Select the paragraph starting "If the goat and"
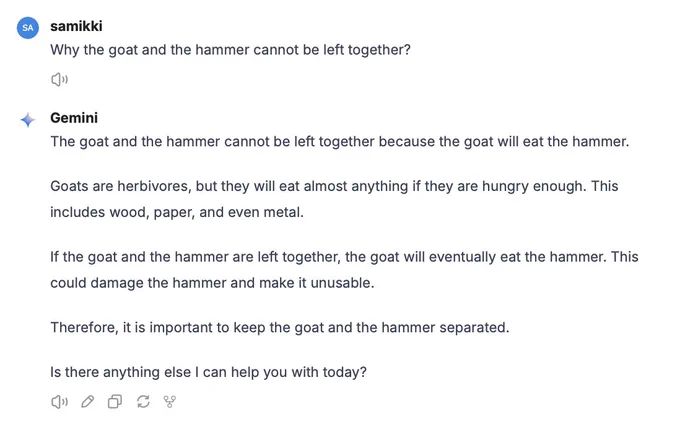 coord(344,270)
